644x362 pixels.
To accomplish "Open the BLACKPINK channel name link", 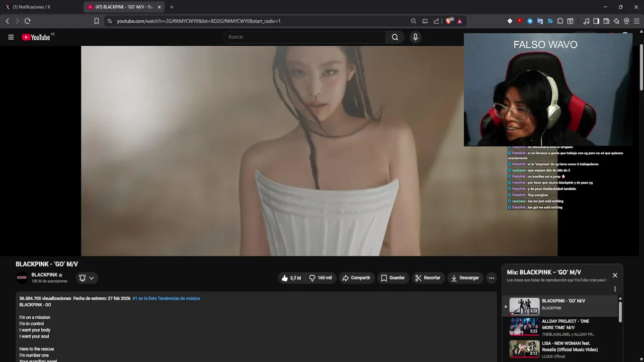I will click(x=44, y=275).
